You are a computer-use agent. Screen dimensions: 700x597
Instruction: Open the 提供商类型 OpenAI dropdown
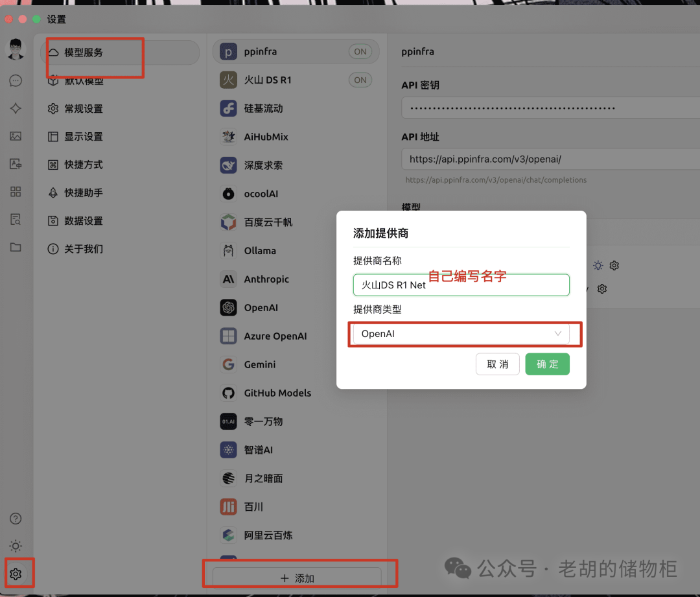[x=461, y=334]
